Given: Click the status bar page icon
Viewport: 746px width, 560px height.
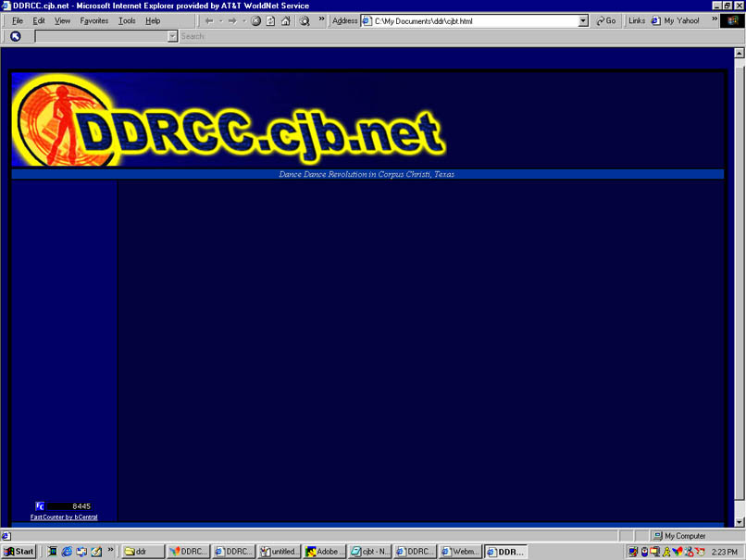Looking at the screenshot, I should [6, 536].
